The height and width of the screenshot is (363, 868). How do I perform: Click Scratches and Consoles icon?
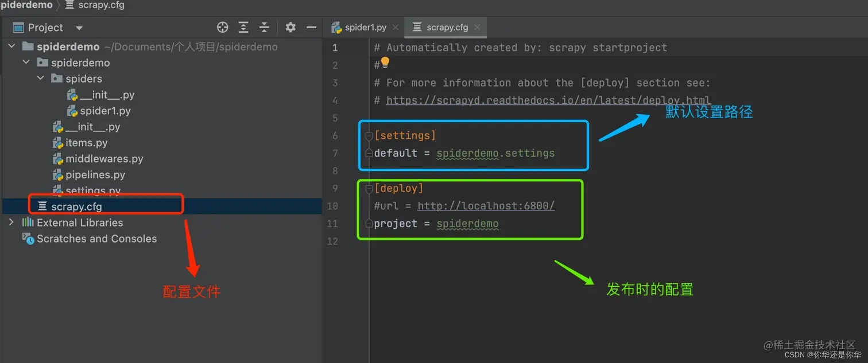pos(28,238)
